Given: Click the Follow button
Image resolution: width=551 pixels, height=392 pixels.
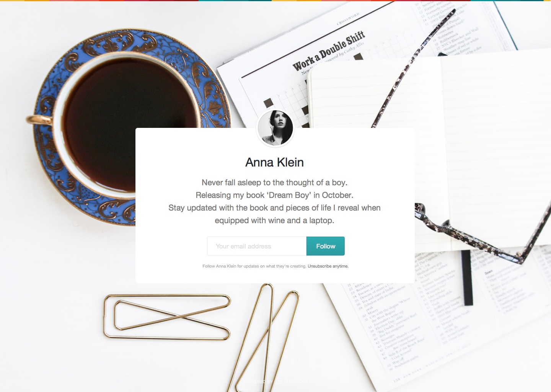Looking at the screenshot, I should click(x=326, y=246).
